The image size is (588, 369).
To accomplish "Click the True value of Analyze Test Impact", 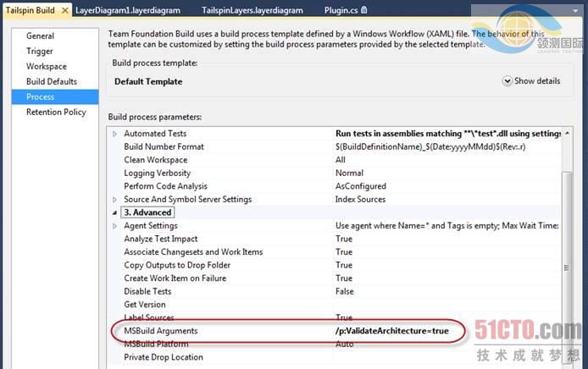I will pyautogui.click(x=344, y=239).
